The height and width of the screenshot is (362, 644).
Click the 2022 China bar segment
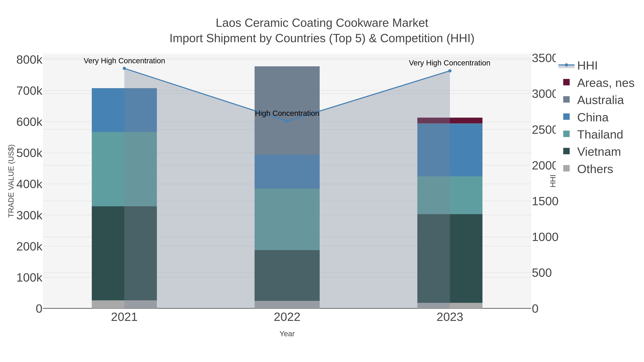(x=287, y=172)
